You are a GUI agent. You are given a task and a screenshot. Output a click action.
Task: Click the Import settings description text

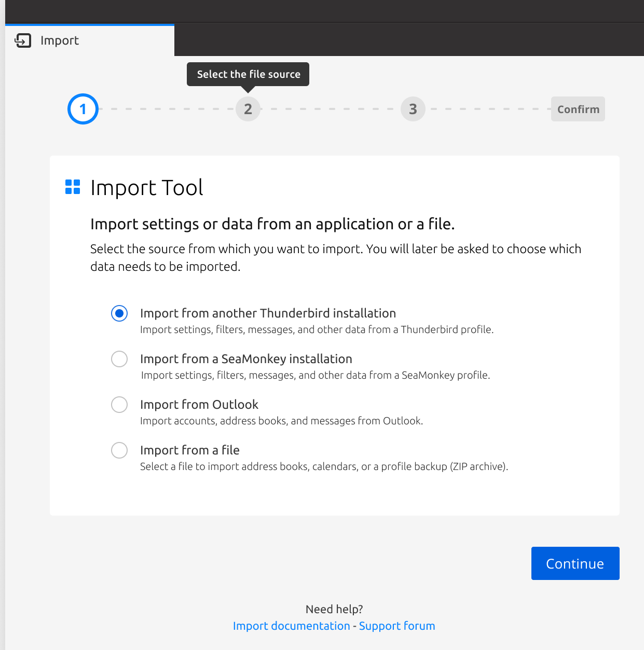[x=317, y=329]
